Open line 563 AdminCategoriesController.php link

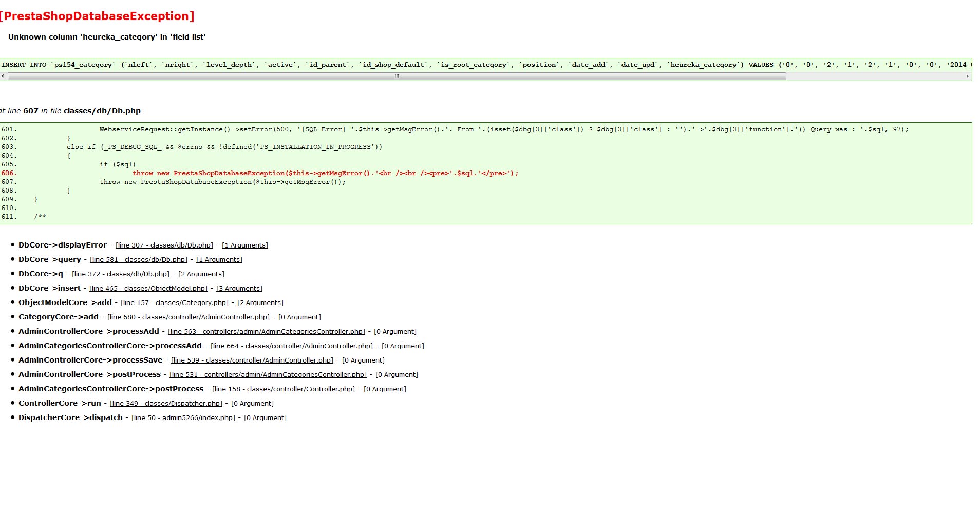[267, 332]
